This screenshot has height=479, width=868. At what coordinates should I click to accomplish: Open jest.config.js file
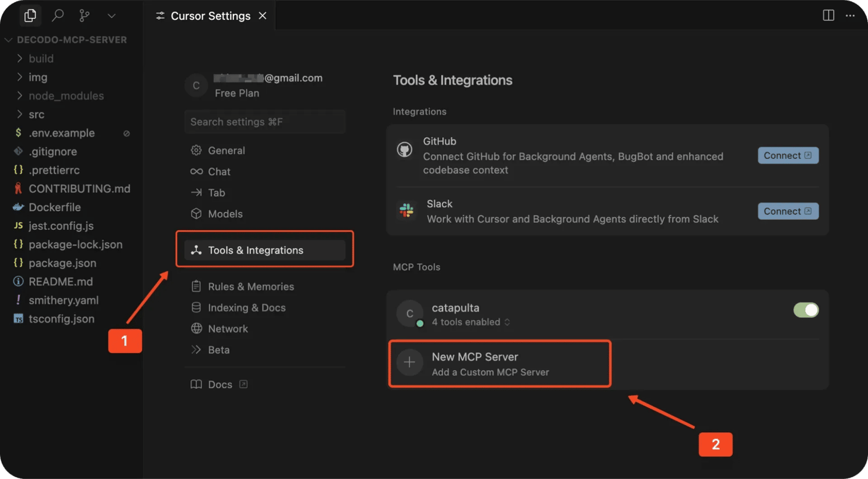[61, 226]
